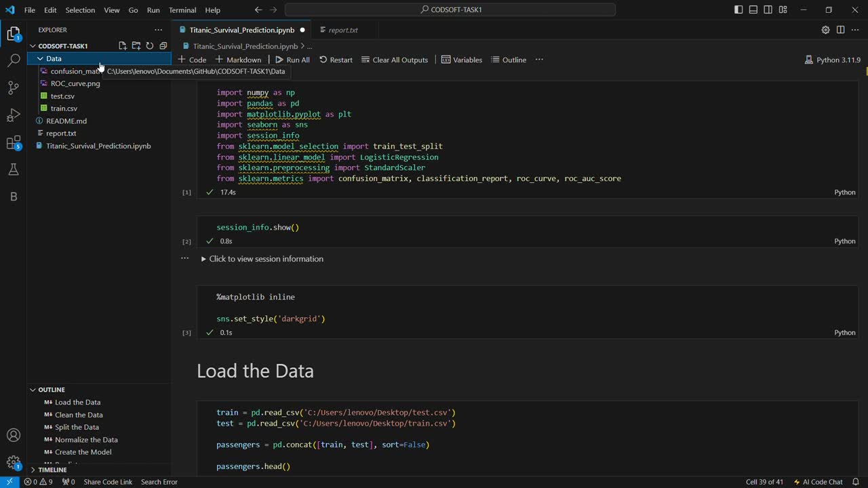Open the Help menu
Viewport: 868px width, 488px height.
coord(212,10)
